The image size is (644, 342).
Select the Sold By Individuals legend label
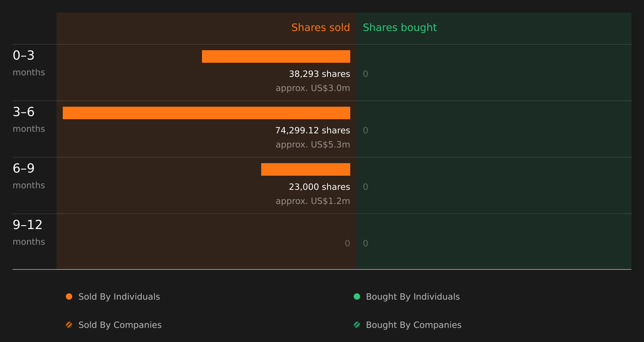[x=119, y=297]
